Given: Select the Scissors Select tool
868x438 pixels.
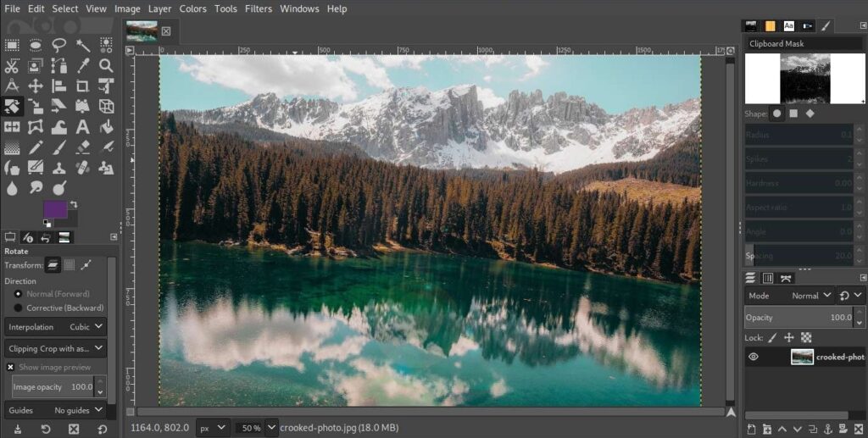Looking at the screenshot, I should 12,65.
